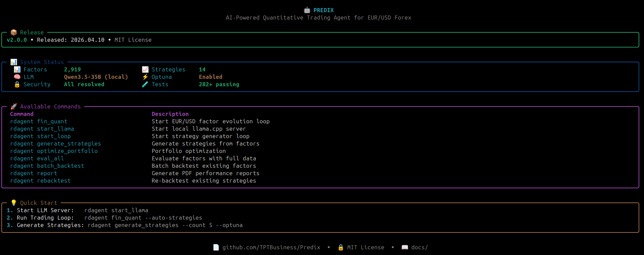Select the rdagent optimize_portfolio command
Viewport: 644px width, 255px height.
click(54, 151)
